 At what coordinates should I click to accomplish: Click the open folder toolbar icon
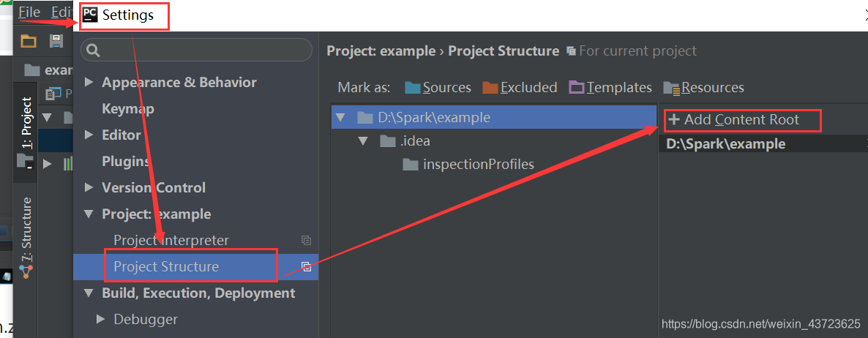pos(29,41)
